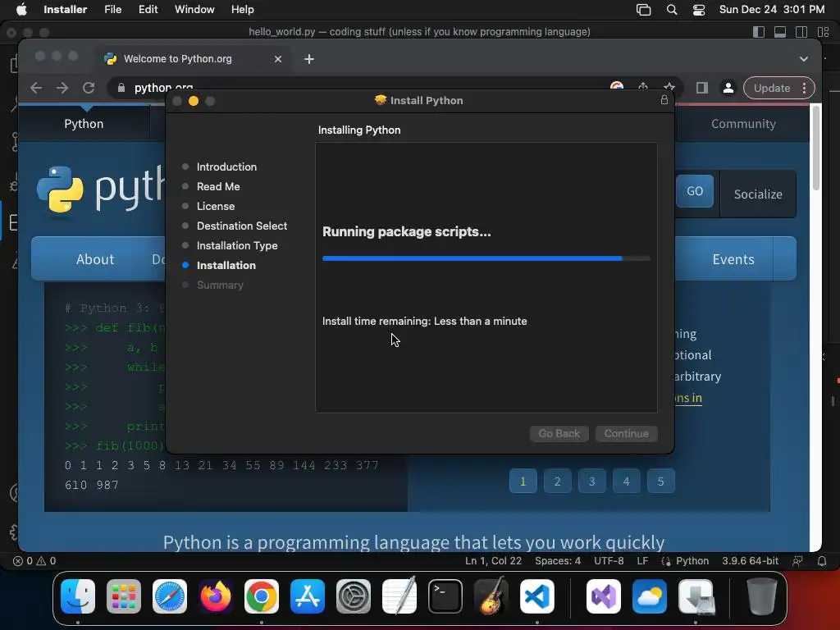Select slide 5 in the carousel

point(660,481)
